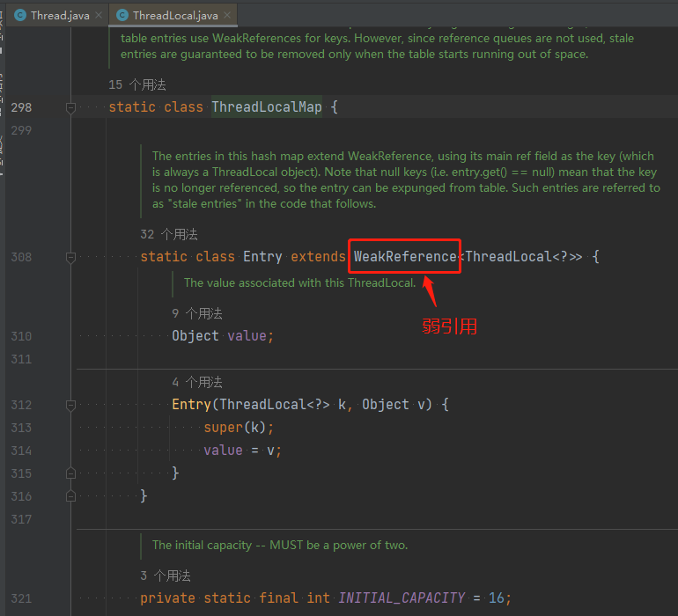678x616 pixels.
Task: Close the ThreadLocal.java tab
Action: coord(227,16)
